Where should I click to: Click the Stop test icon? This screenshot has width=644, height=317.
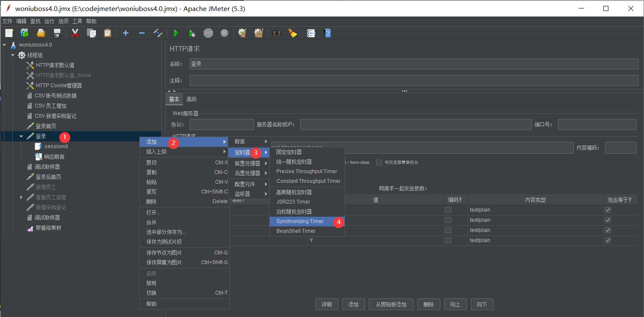(208, 33)
